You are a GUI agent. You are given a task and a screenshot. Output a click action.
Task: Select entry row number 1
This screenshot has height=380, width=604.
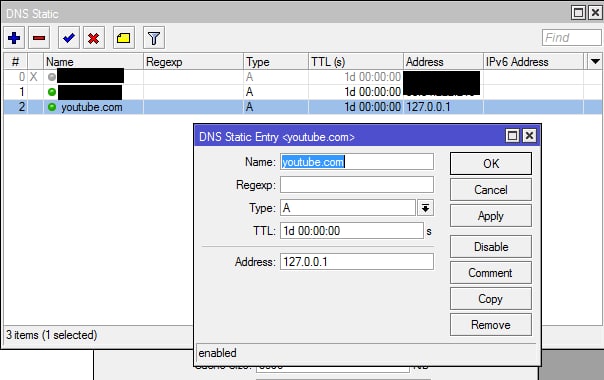point(302,92)
